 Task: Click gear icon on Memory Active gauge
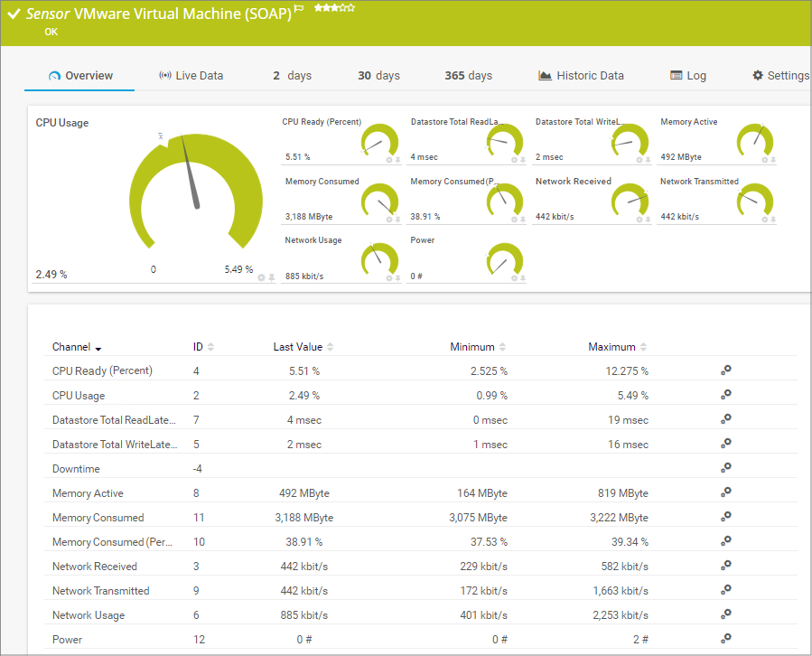764,160
